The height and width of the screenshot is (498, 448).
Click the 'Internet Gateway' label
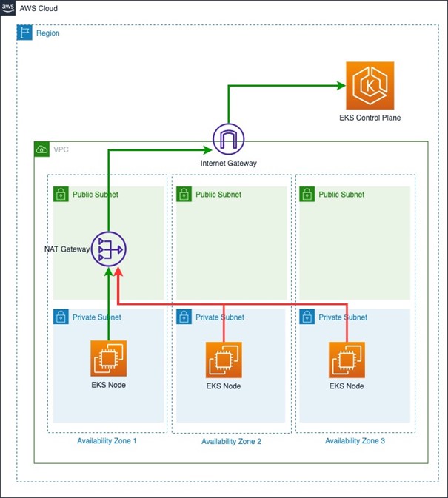(229, 164)
